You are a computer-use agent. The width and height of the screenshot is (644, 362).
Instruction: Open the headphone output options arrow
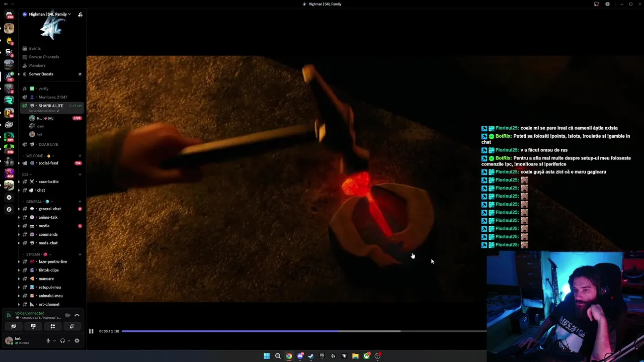(x=68, y=341)
